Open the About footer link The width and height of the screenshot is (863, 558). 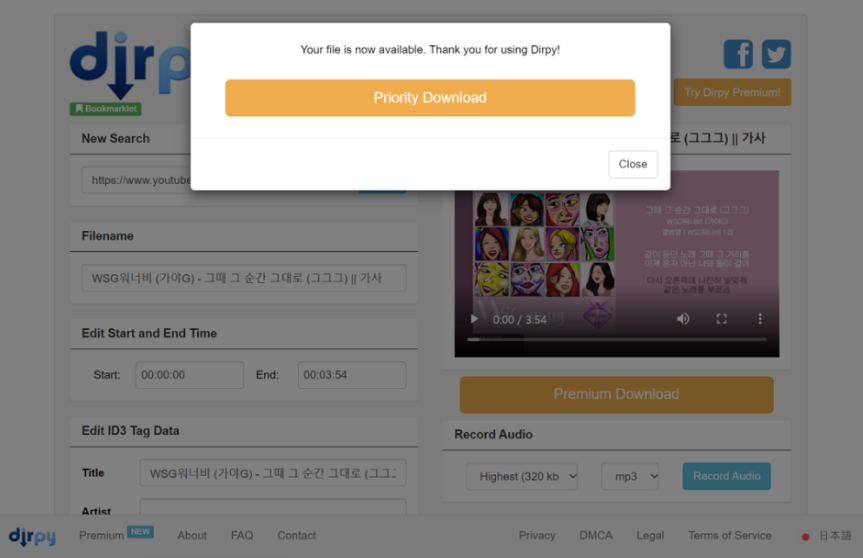point(192,535)
